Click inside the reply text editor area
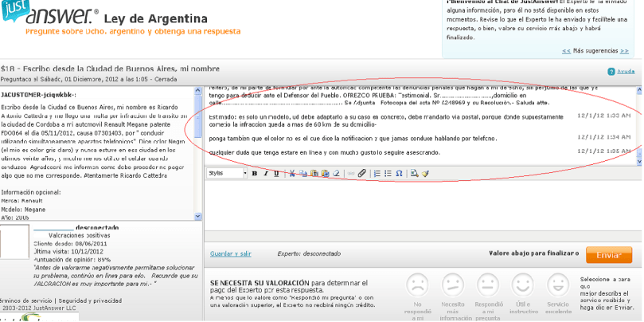The width and height of the screenshot is (644, 322). (x=423, y=203)
